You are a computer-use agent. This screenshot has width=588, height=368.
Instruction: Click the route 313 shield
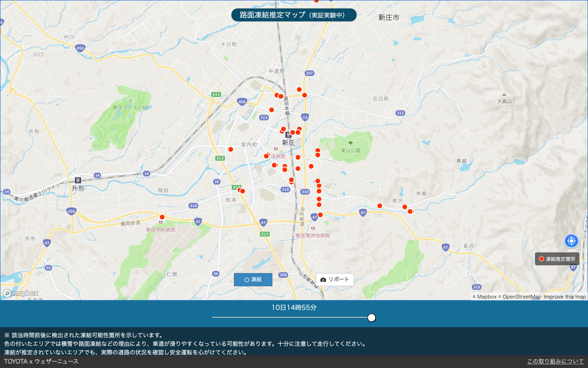pos(264,118)
